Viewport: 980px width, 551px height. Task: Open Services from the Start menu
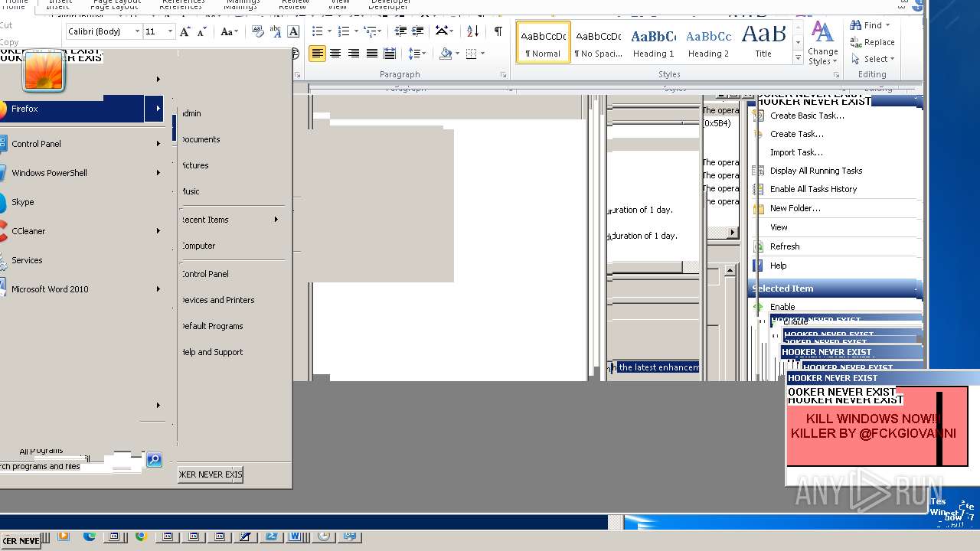pyautogui.click(x=27, y=260)
